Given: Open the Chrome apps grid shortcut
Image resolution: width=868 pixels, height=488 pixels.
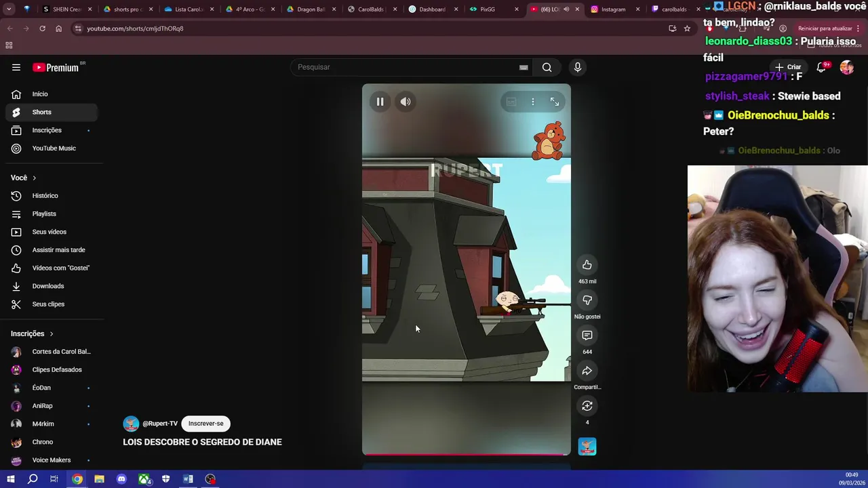Looking at the screenshot, I should (x=9, y=45).
